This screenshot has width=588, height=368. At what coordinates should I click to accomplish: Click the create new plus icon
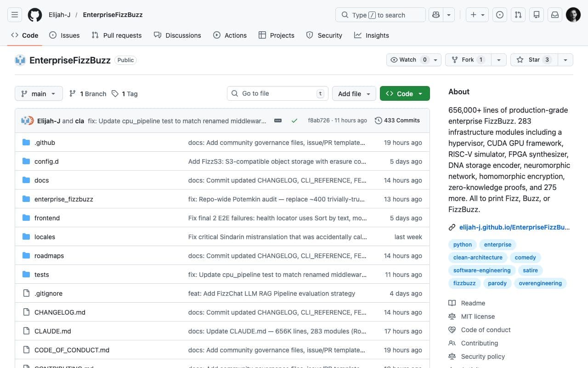pos(474,14)
